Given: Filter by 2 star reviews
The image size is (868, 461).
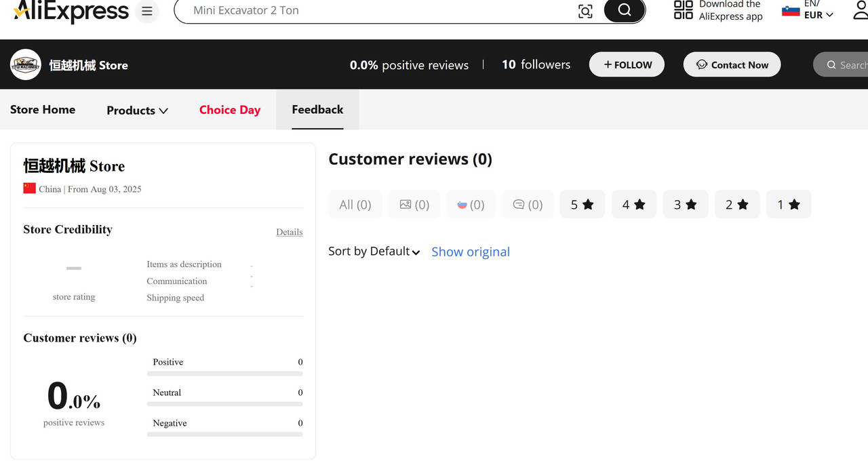Looking at the screenshot, I should pos(737,204).
